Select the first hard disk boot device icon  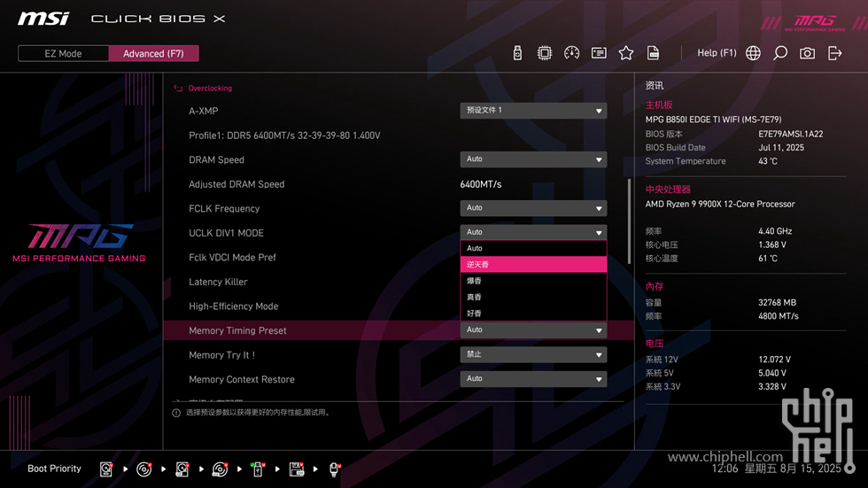106,469
